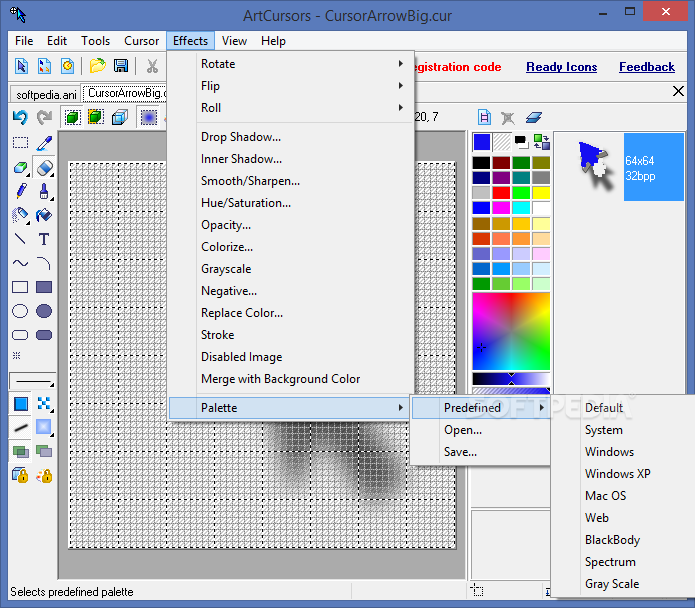This screenshot has width=695, height=608.
Task: Select the Brush tool
Action: point(44,191)
